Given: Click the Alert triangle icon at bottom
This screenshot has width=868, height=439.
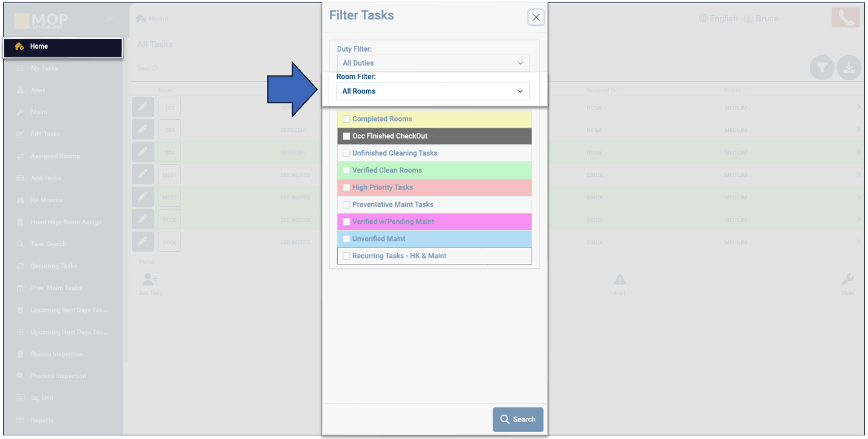Looking at the screenshot, I should [x=620, y=280].
